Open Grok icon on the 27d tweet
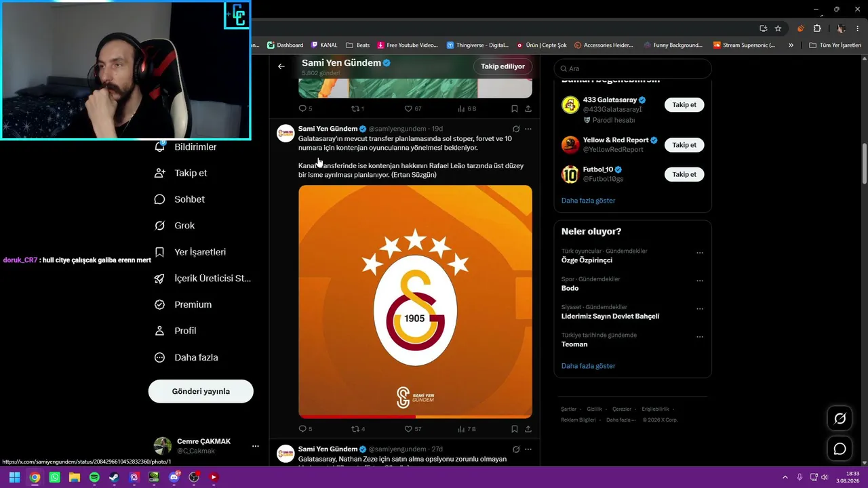The height and width of the screenshot is (488, 868). (516, 449)
